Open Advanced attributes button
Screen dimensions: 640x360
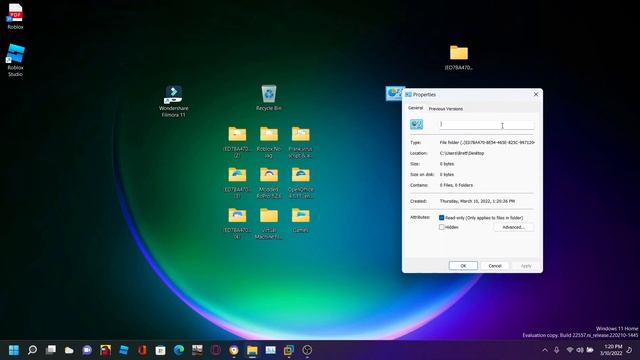tap(513, 227)
